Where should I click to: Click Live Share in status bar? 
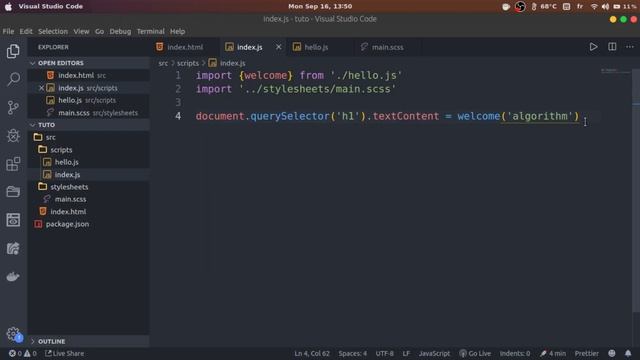[x=64, y=353]
